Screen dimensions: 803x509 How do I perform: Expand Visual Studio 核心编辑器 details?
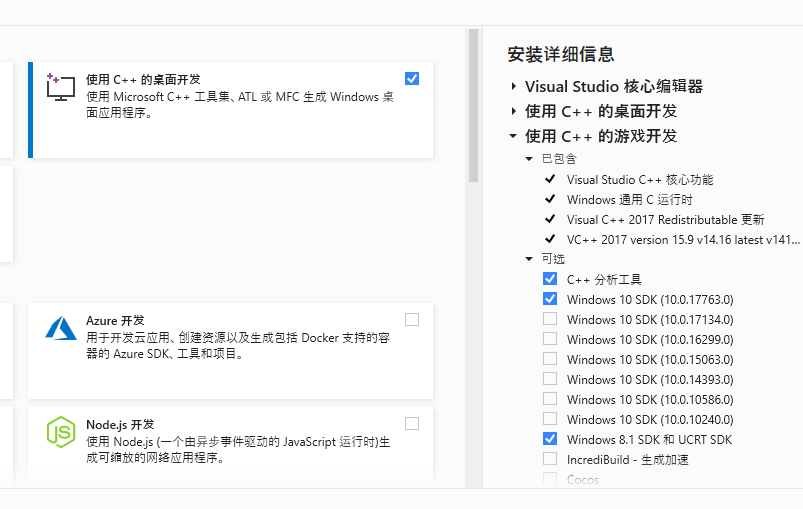(513, 86)
